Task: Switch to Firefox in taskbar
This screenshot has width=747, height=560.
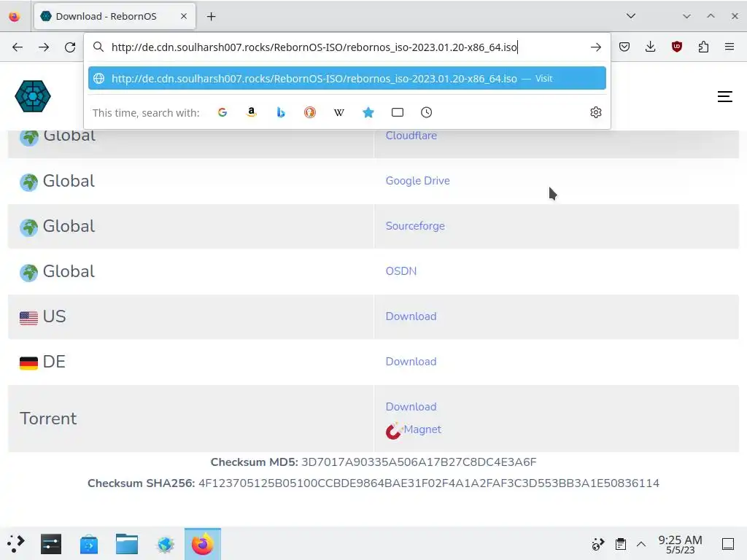Action: [x=203, y=544]
